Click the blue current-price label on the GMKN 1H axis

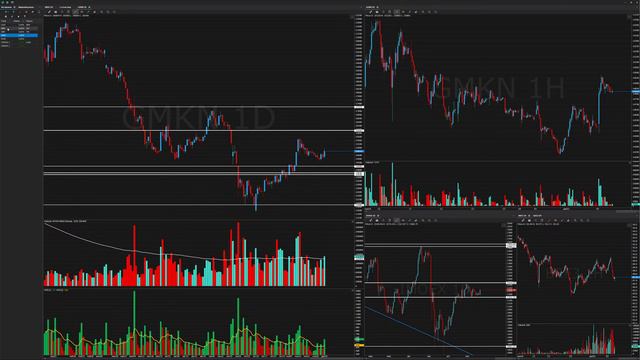click(636, 91)
